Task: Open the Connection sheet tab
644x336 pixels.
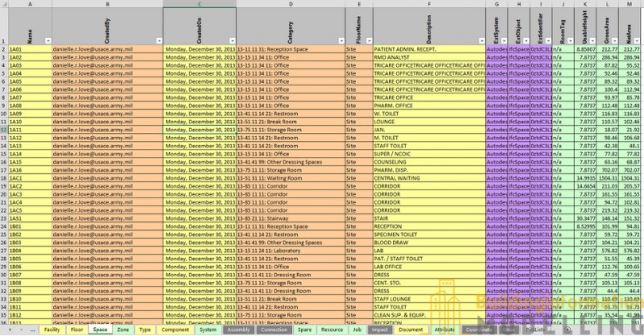Action: 274,330
